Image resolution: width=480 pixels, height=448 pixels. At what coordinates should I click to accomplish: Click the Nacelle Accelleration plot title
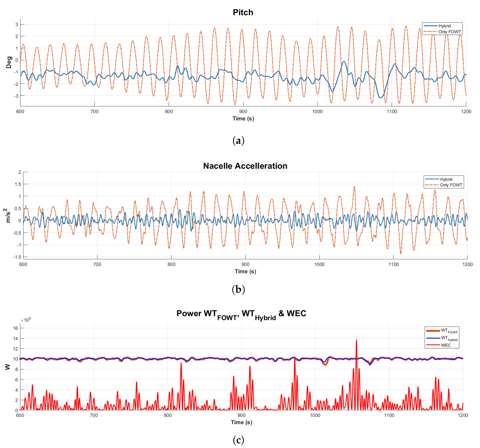pyautogui.click(x=245, y=166)
